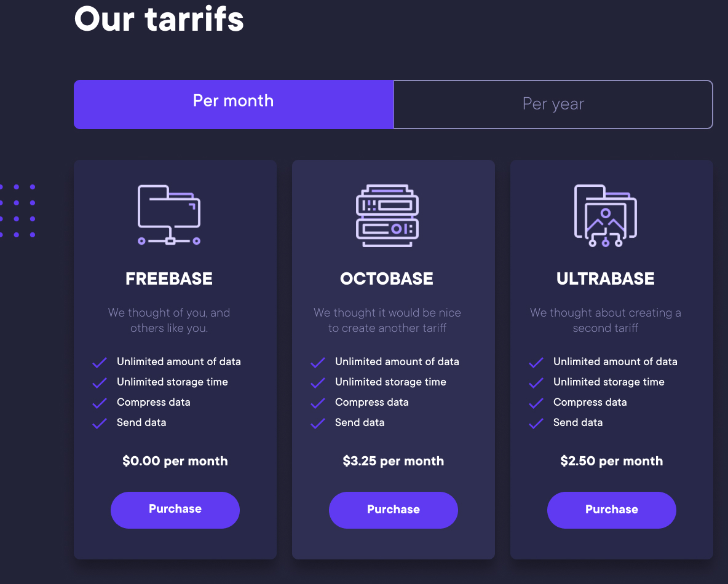
Task: Click checkmark beside Ultrabase Unlimited storage time
Action: (x=536, y=383)
